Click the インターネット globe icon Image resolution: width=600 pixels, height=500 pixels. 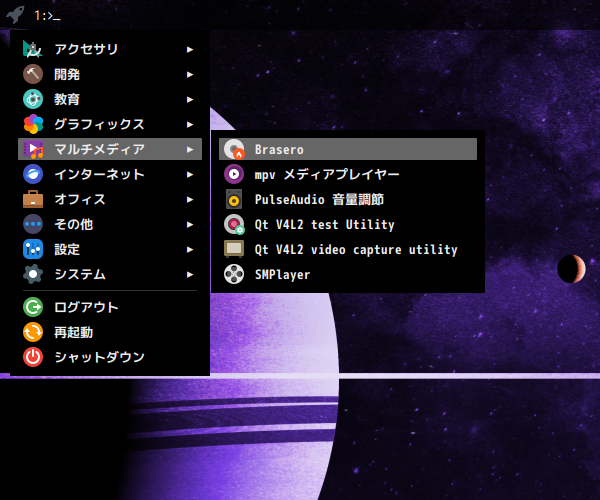pyautogui.click(x=33, y=174)
